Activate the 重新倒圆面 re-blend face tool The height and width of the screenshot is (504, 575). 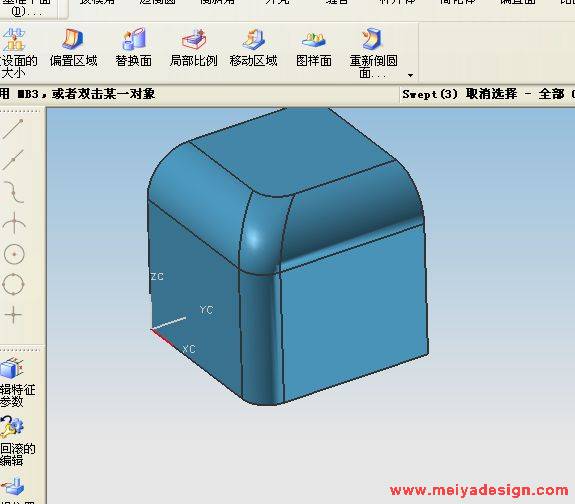(x=373, y=52)
